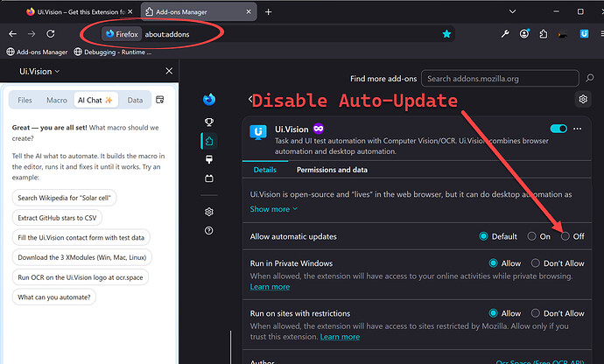Select the Extensions puzzle icon in add-ons sidebar
This screenshot has height=364, width=604.
pos(209,141)
